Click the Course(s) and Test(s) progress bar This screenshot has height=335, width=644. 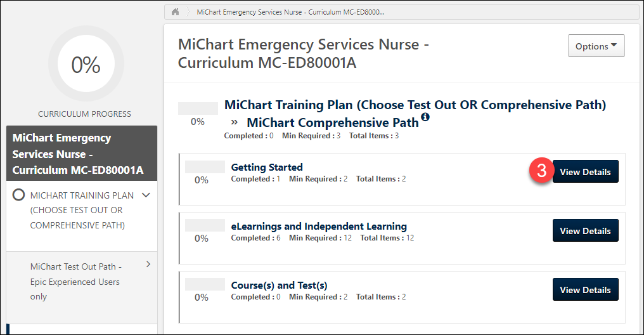[x=205, y=284]
